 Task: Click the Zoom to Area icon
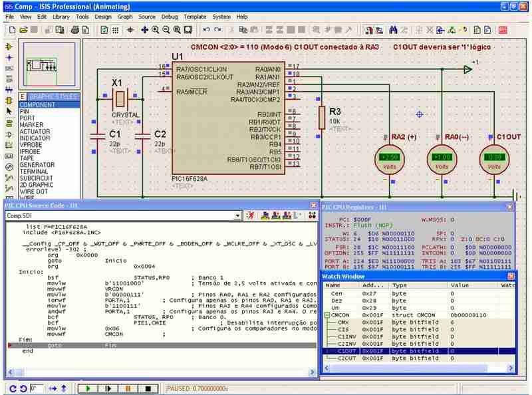tap(188, 30)
